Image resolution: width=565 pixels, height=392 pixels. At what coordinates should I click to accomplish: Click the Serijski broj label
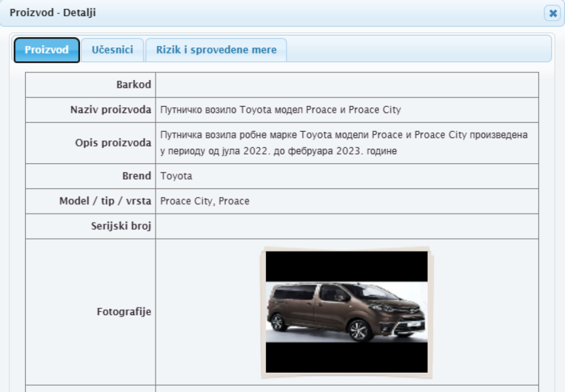(121, 226)
